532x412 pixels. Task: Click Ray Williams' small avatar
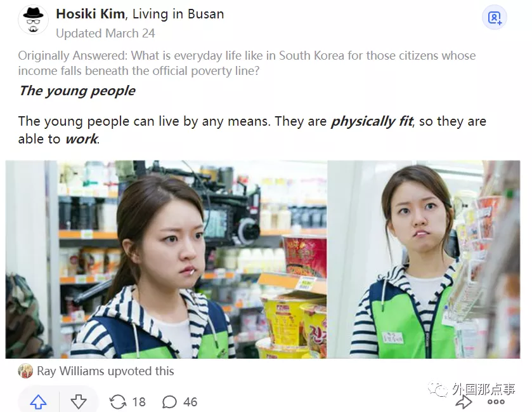coord(25,371)
